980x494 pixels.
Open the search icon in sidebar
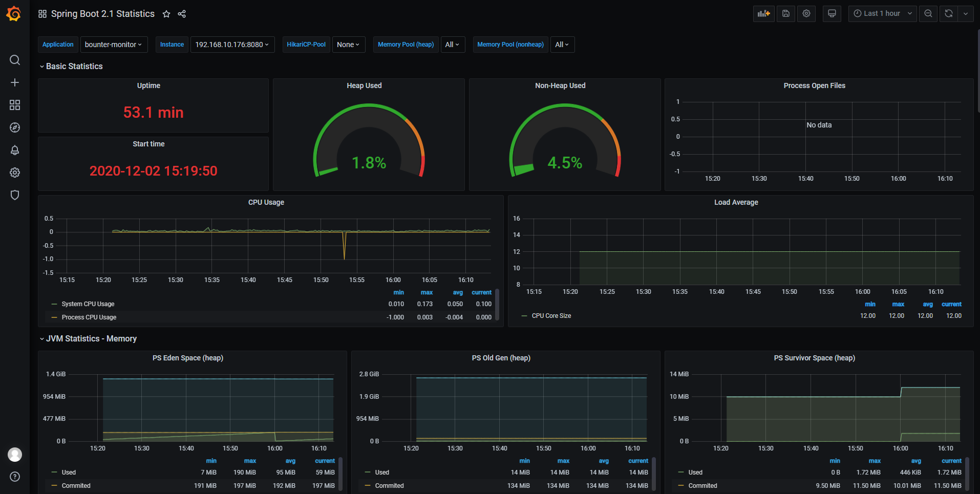point(15,60)
